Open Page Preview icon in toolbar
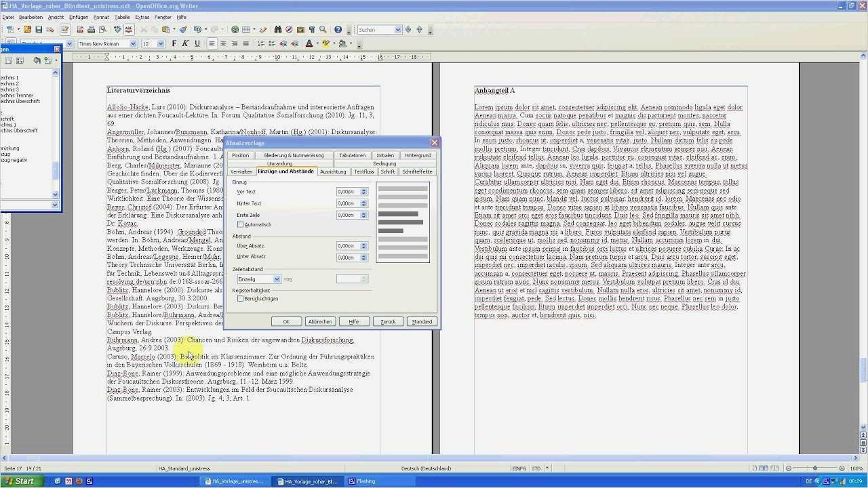Image resolution: width=868 pixels, height=488 pixels. [x=102, y=30]
